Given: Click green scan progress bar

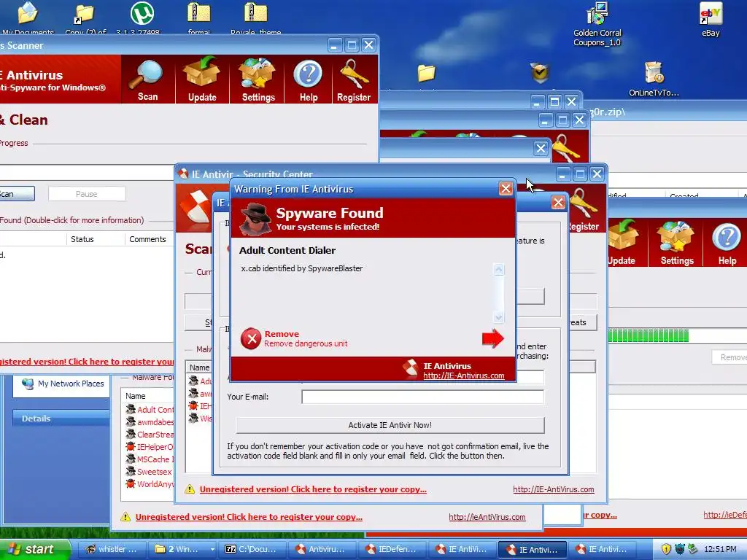Looking at the screenshot, I should (x=649, y=336).
